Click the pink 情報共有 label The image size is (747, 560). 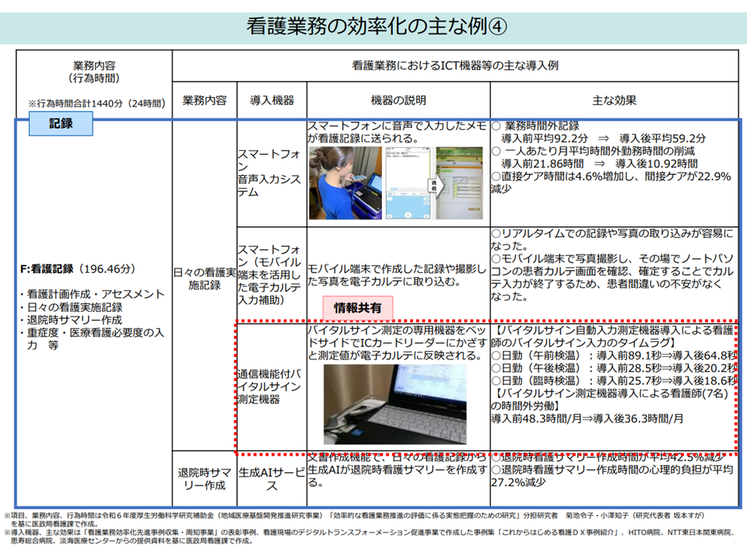coord(357,307)
